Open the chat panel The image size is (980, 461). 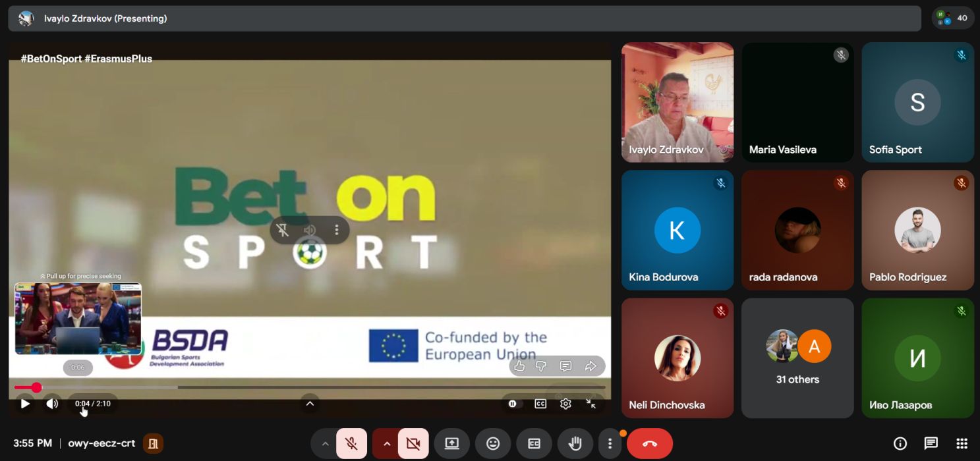(x=931, y=443)
